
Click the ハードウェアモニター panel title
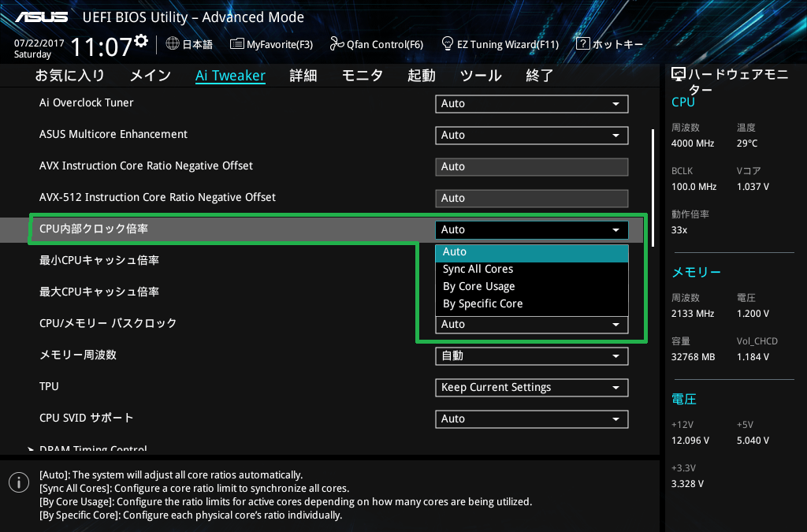pos(738,82)
